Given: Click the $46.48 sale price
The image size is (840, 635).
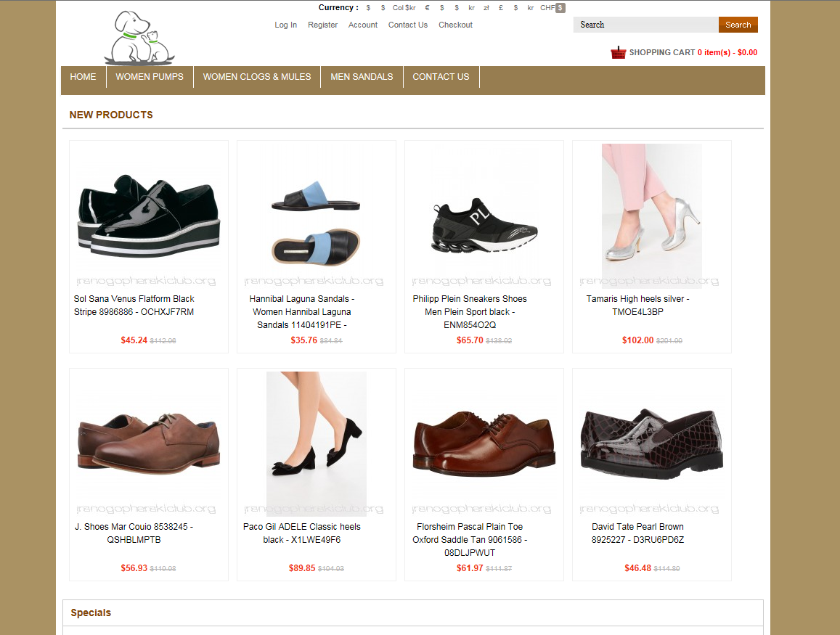Looking at the screenshot, I should point(637,568).
